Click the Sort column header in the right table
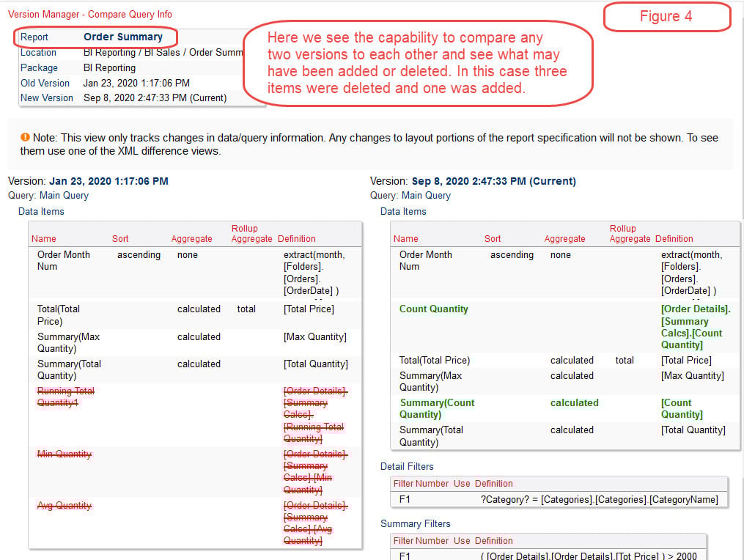This screenshot has height=560, width=744. [x=492, y=238]
